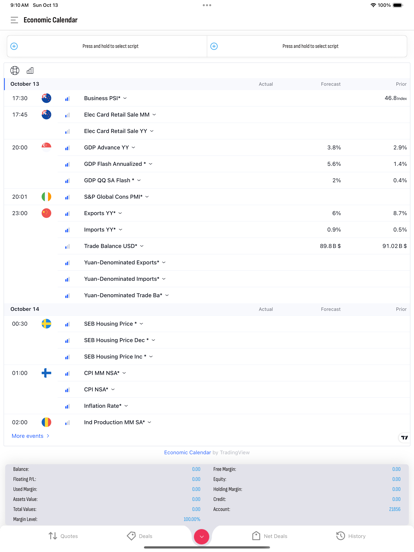
Task: Switch to the History tab
Action: pos(351,536)
